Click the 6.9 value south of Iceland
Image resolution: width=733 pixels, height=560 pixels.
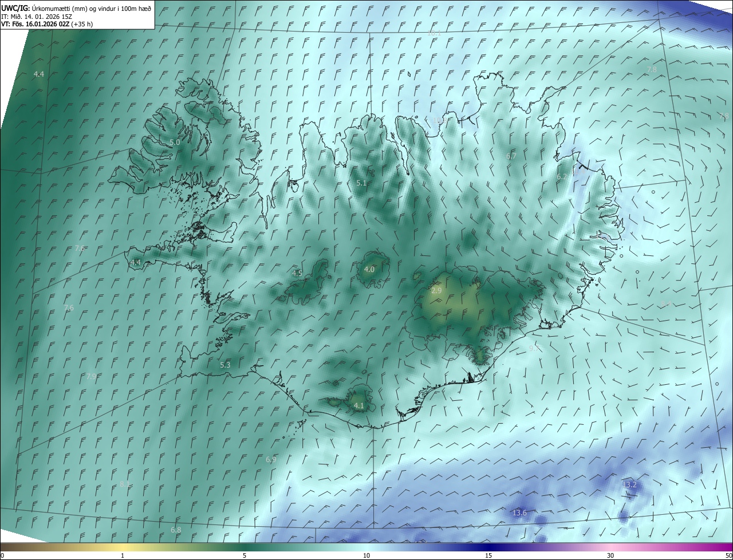click(271, 459)
